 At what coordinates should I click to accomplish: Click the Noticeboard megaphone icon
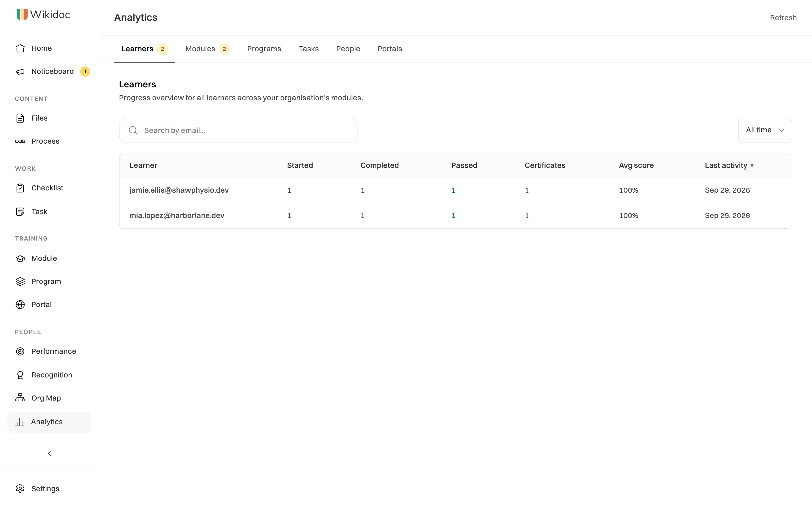click(20, 72)
